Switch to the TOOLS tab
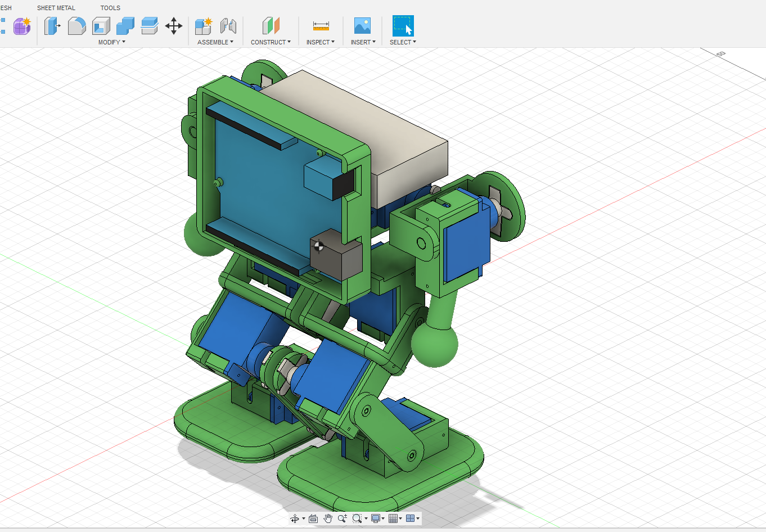The width and height of the screenshot is (766, 532). [x=110, y=8]
